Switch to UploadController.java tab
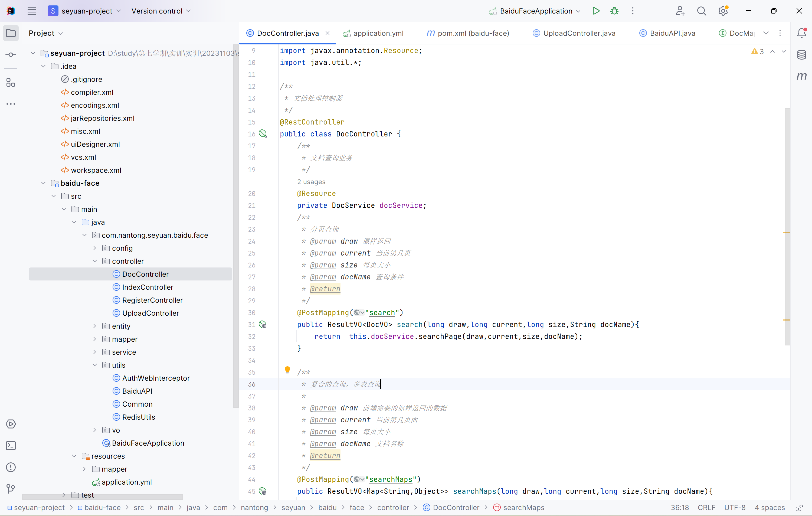 574,33
